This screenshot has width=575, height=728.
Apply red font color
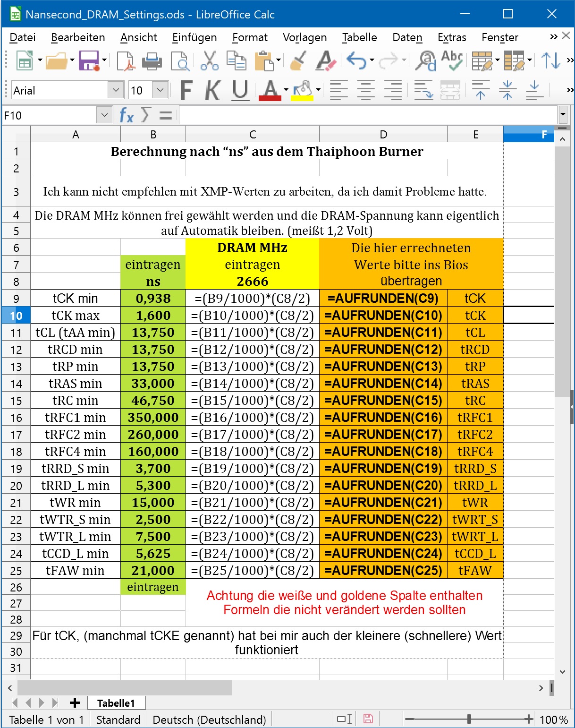click(x=270, y=90)
